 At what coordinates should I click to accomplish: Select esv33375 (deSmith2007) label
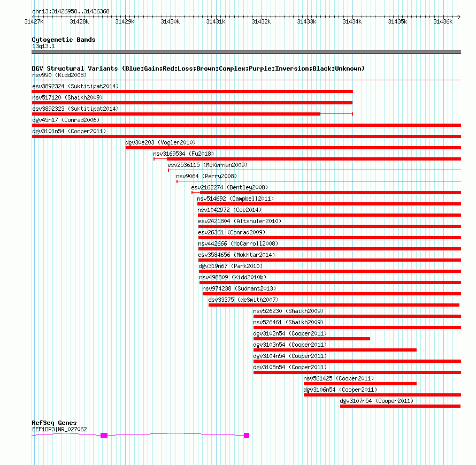point(243,300)
